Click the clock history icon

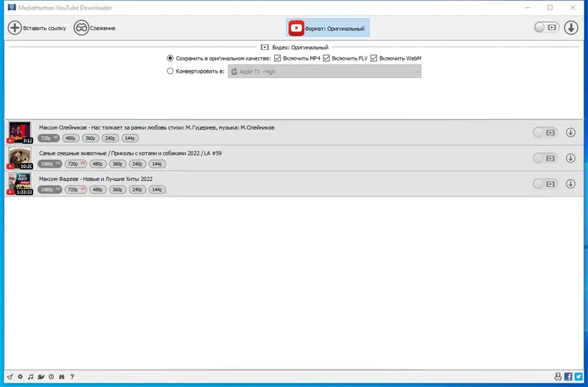point(51,377)
